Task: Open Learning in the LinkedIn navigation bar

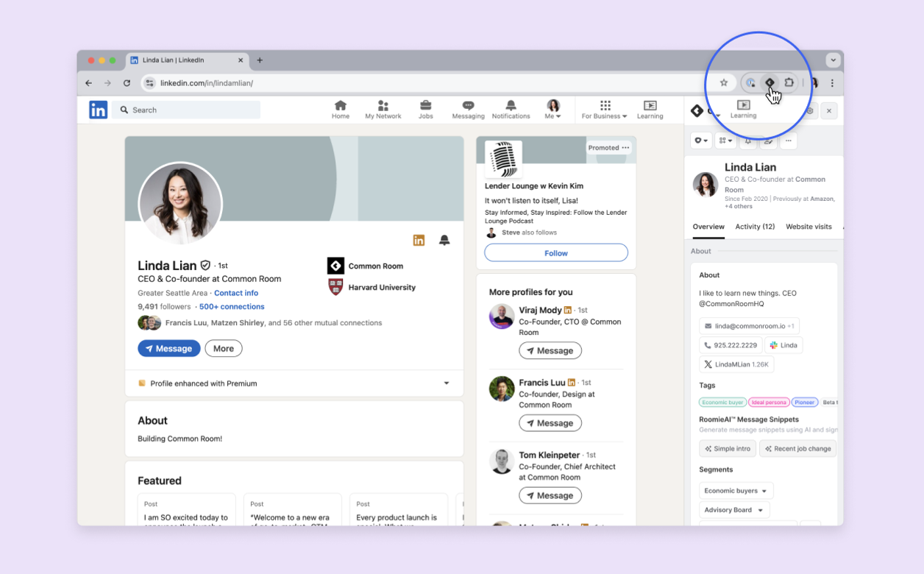Action: coord(650,110)
